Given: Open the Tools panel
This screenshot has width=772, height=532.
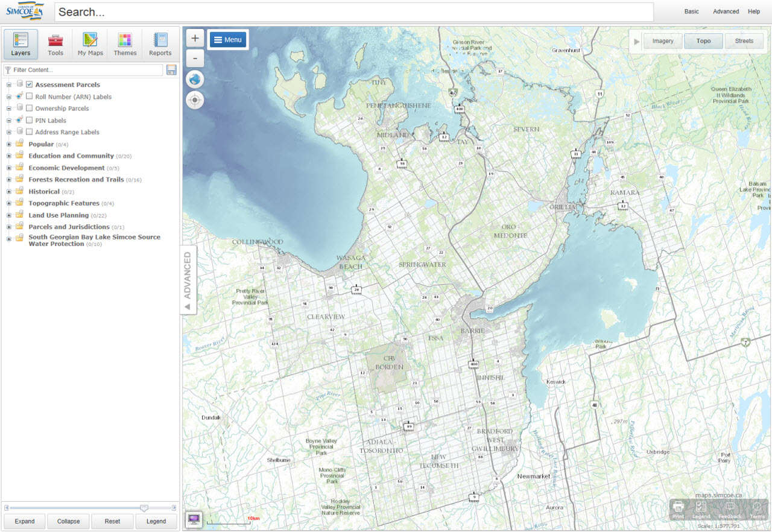Looking at the screenshot, I should [55, 45].
